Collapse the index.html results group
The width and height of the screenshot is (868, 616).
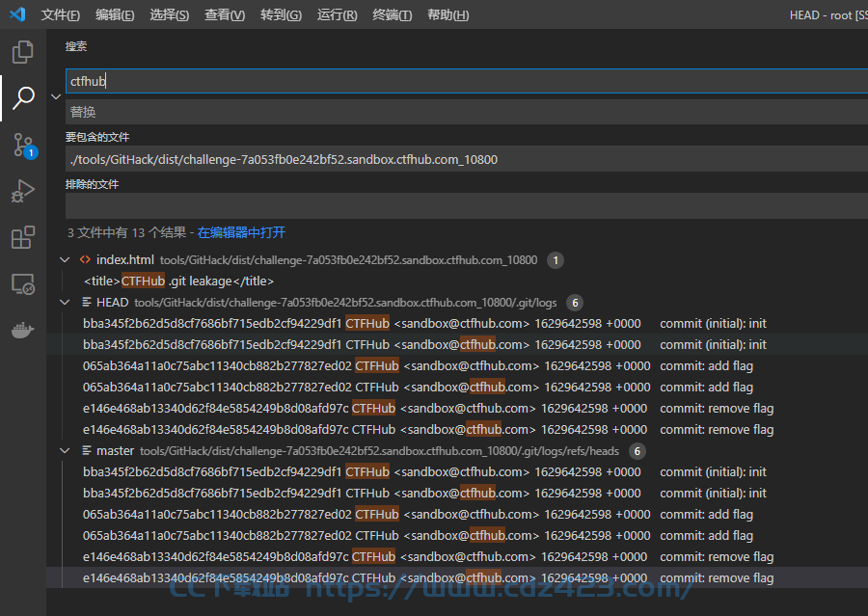click(x=65, y=259)
